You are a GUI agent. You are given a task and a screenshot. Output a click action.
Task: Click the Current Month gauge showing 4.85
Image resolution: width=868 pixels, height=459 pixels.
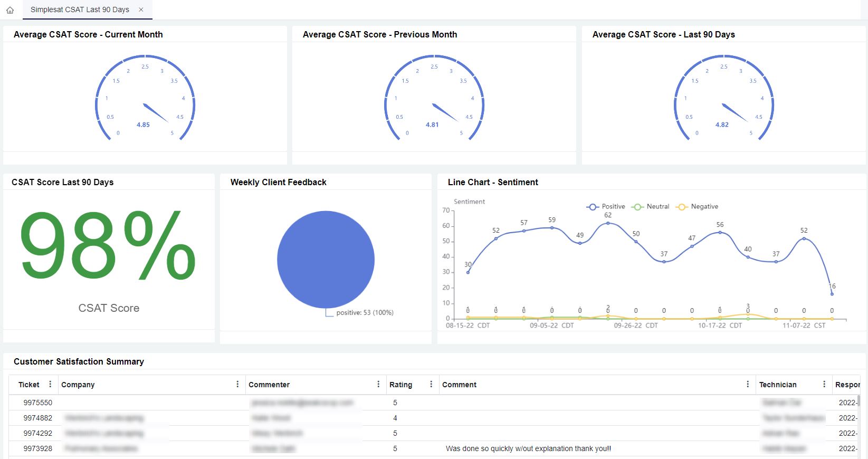[x=145, y=98]
